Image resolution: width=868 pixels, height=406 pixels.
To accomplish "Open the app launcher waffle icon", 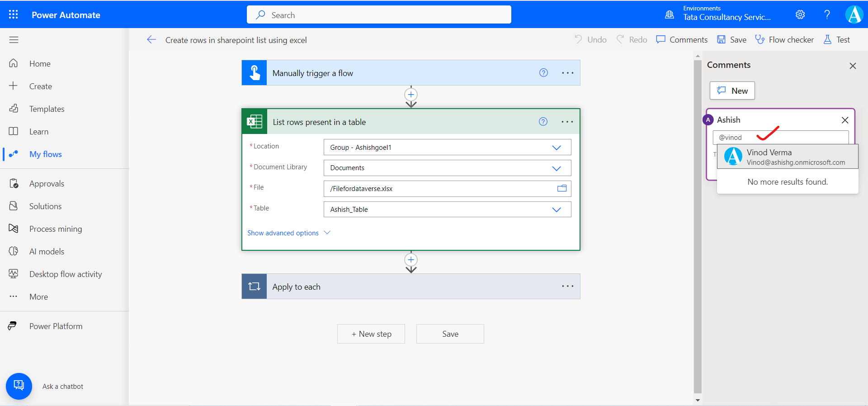I will [14, 14].
